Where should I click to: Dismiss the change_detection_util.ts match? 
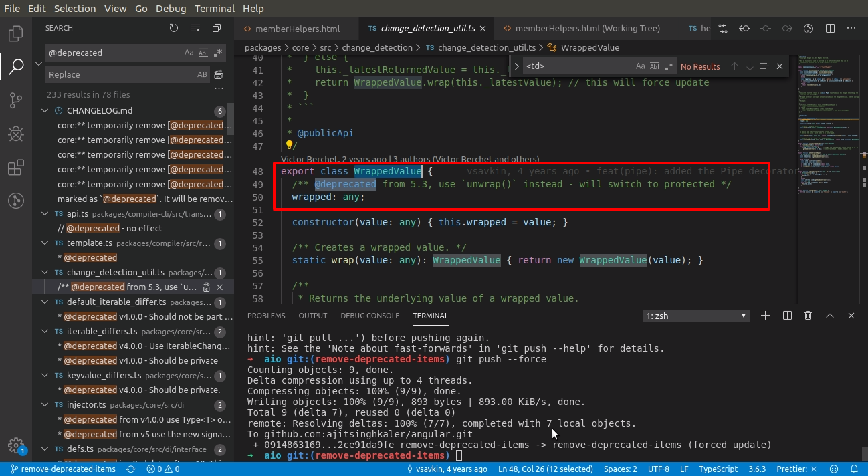coord(219,287)
